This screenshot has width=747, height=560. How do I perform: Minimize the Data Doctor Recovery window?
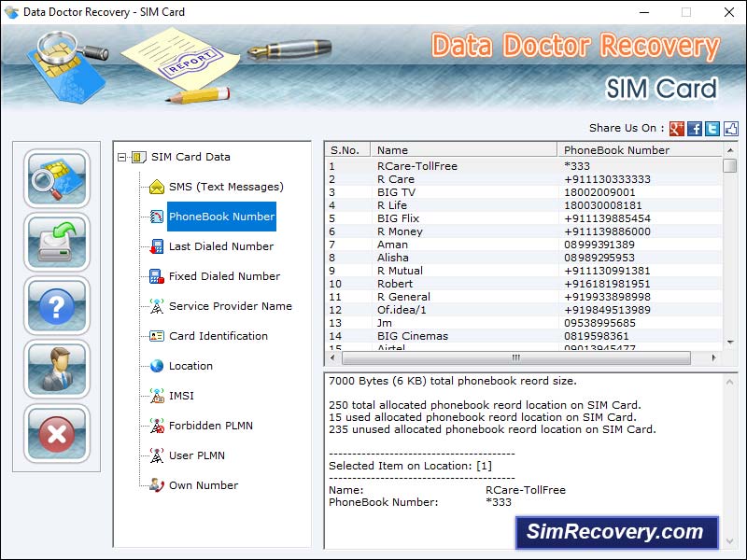tap(644, 12)
